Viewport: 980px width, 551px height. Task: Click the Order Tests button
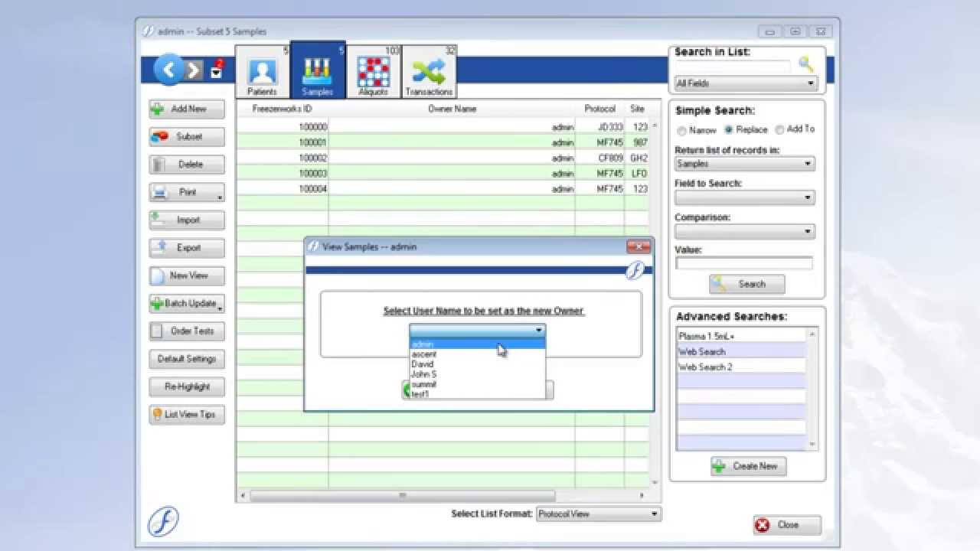(188, 331)
